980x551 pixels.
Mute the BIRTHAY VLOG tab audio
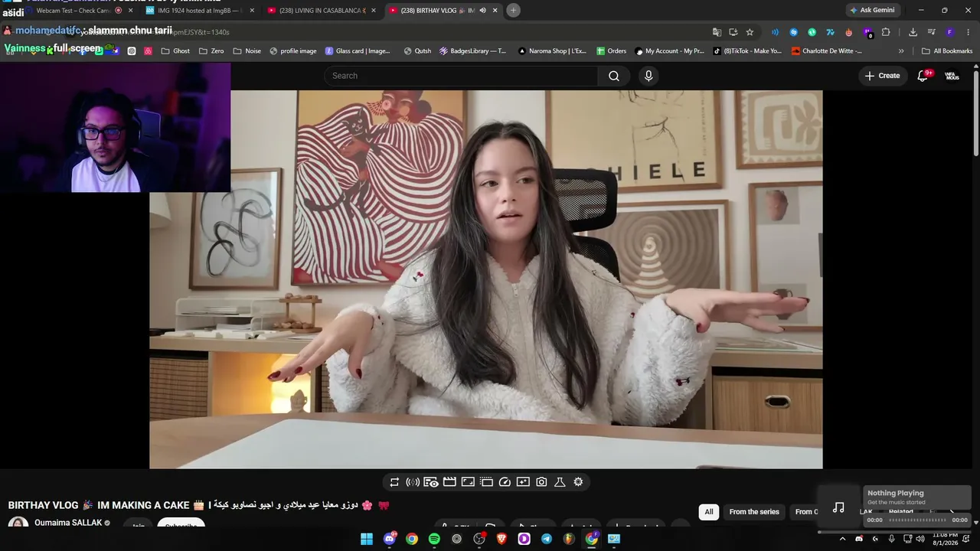tap(482, 11)
